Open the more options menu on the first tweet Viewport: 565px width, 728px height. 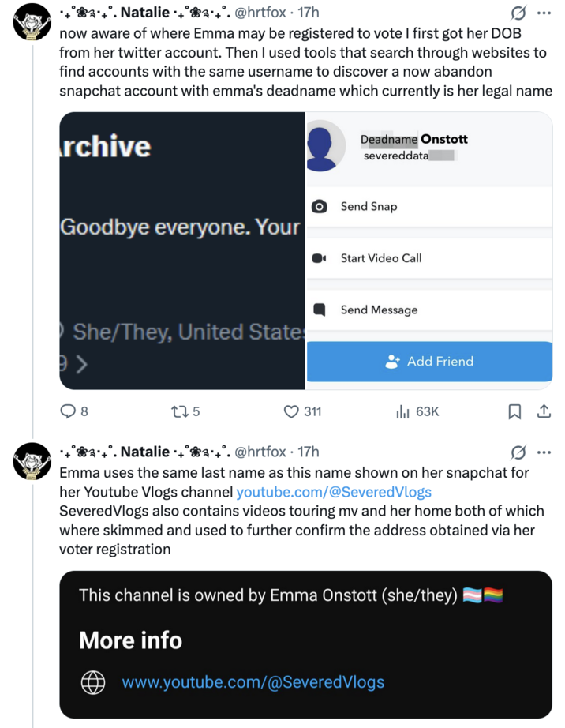[x=543, y=12]
